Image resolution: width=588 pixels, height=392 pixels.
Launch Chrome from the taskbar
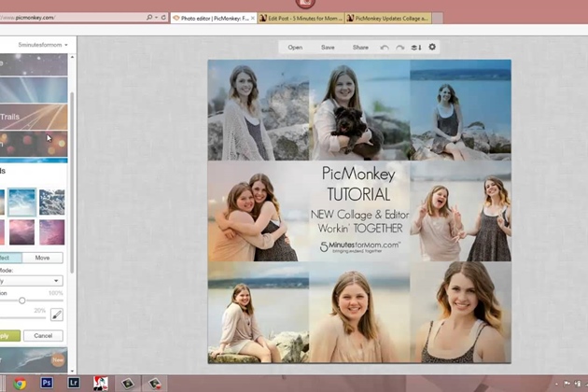(x=20, y=383)
